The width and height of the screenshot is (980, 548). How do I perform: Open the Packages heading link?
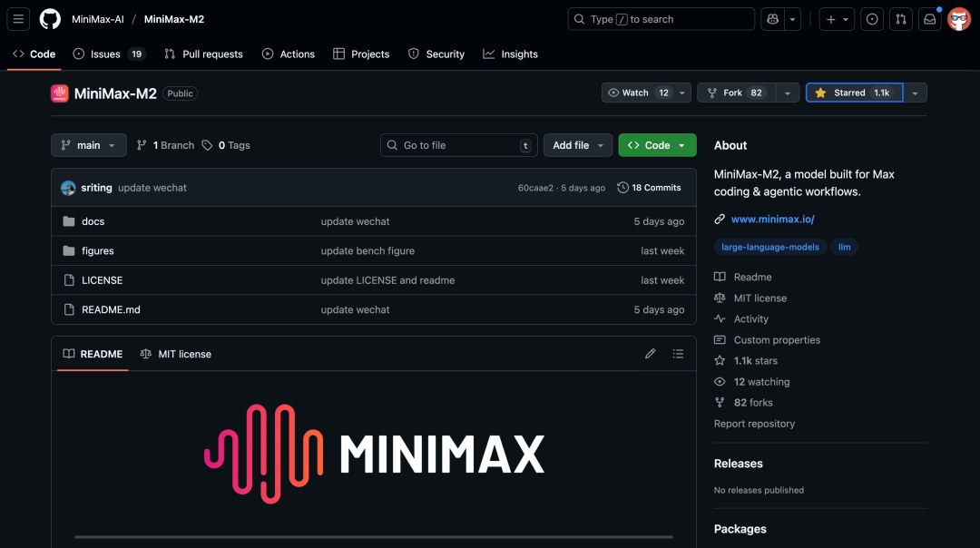click(740, 529)
